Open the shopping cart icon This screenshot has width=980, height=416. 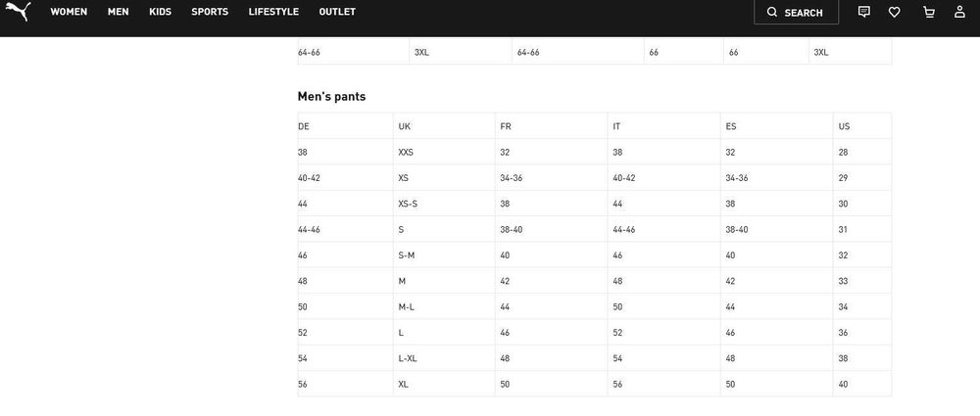point(929,12)
